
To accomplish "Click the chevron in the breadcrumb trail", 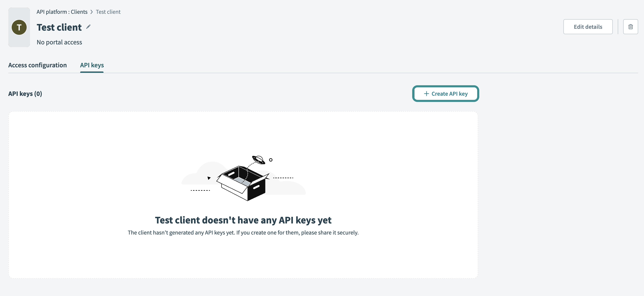I will point(91,12).
